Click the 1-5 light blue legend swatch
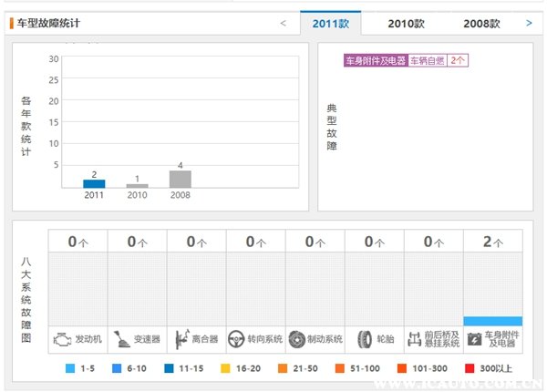Viewport: 547px width, 392px height. pyautogui.click(x=70, y=368)
